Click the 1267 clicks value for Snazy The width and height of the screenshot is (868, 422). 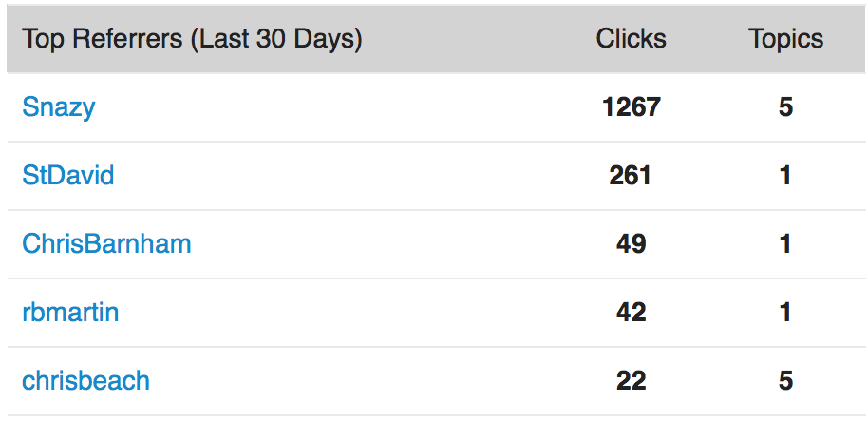coord(631,107)
